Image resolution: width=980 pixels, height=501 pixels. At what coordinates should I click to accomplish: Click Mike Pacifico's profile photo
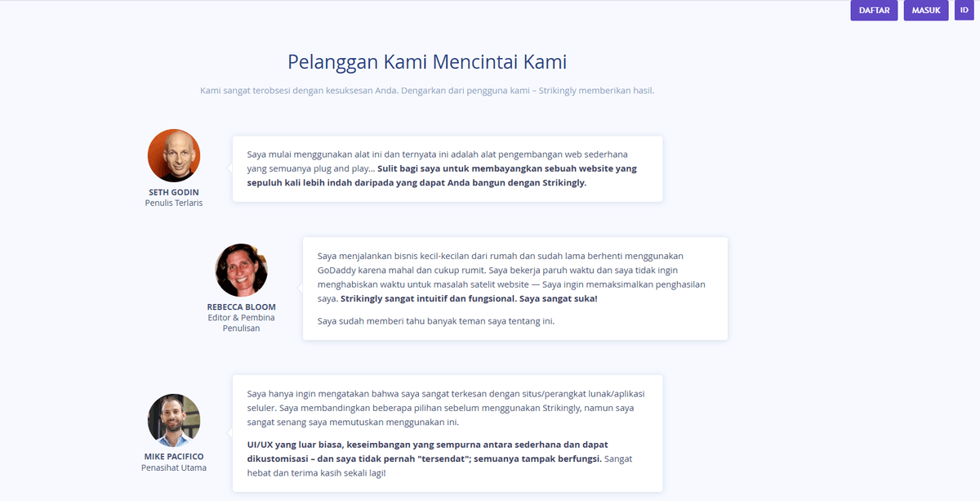tap(174, 419)
